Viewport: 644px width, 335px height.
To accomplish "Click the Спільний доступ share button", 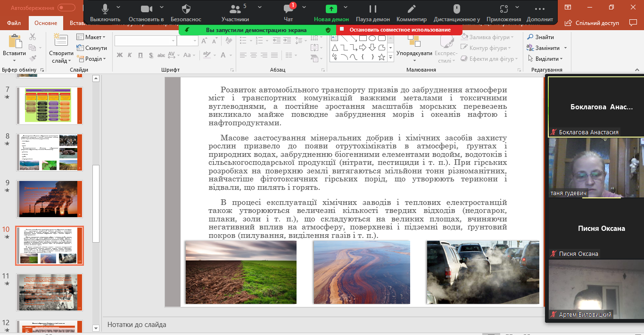I will pos(592,23).
